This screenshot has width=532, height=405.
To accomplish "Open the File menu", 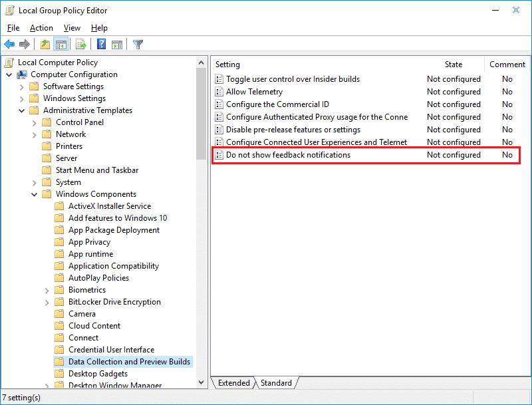I will (x=13, y=28).
